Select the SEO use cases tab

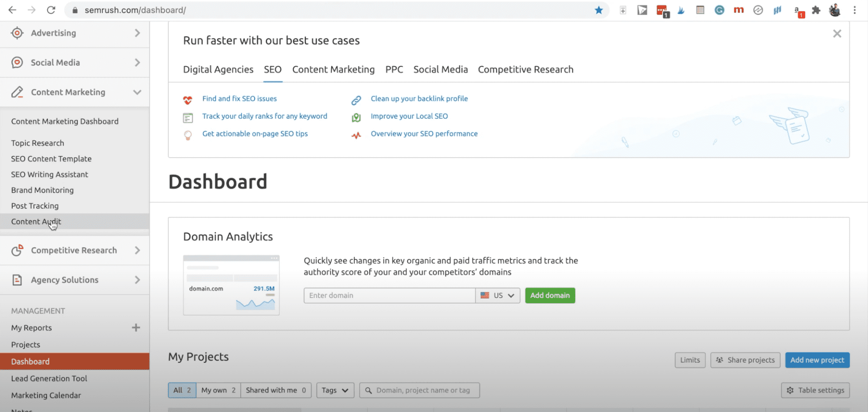pos(273,69)
